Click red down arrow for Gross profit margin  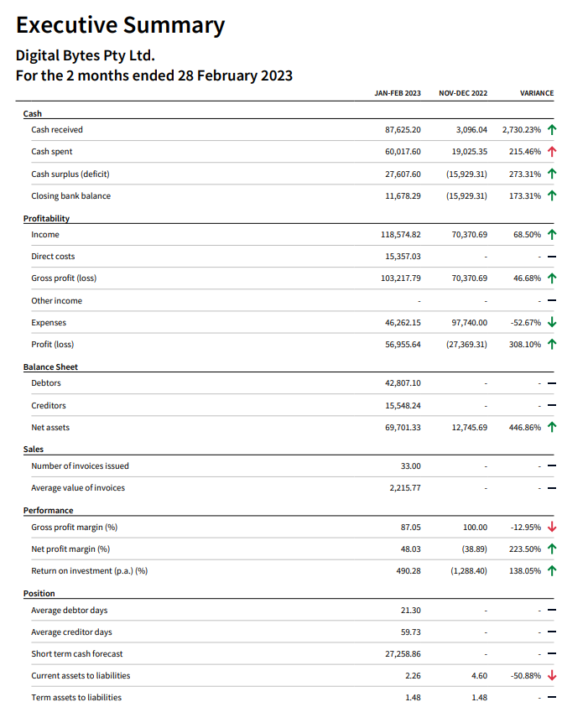pyautogui.click(x=551, y=527)
